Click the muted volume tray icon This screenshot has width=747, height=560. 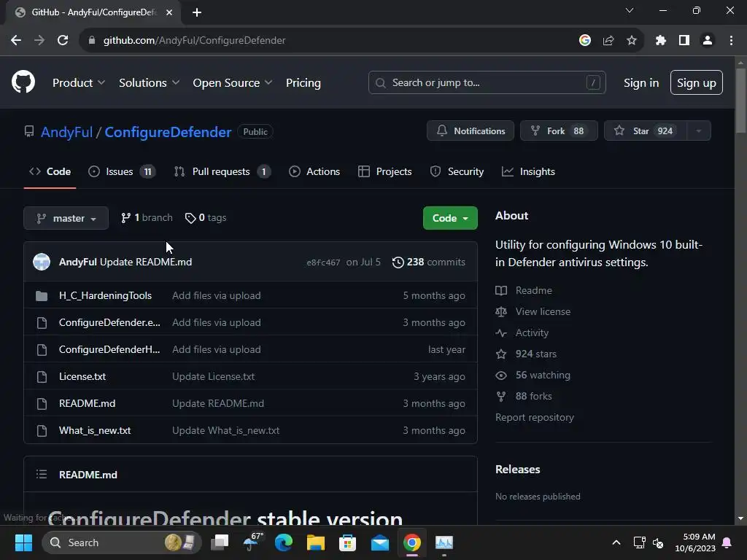(x=659, y=542)
